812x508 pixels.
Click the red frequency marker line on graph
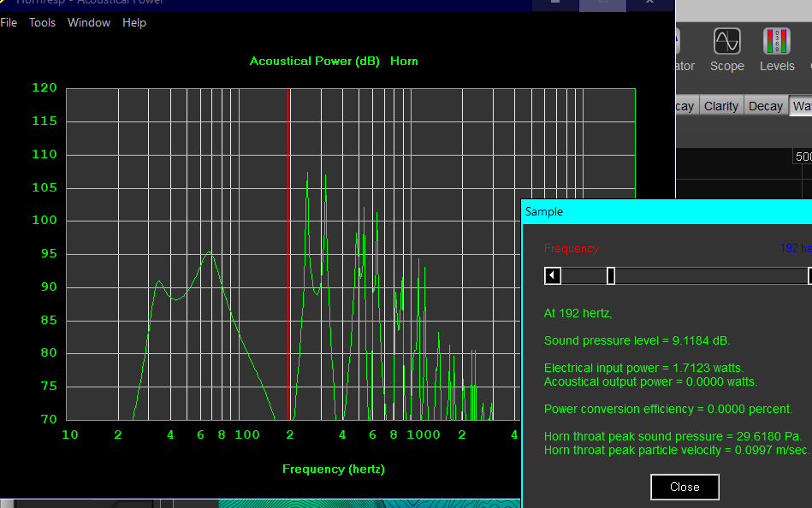click(289, 254)
